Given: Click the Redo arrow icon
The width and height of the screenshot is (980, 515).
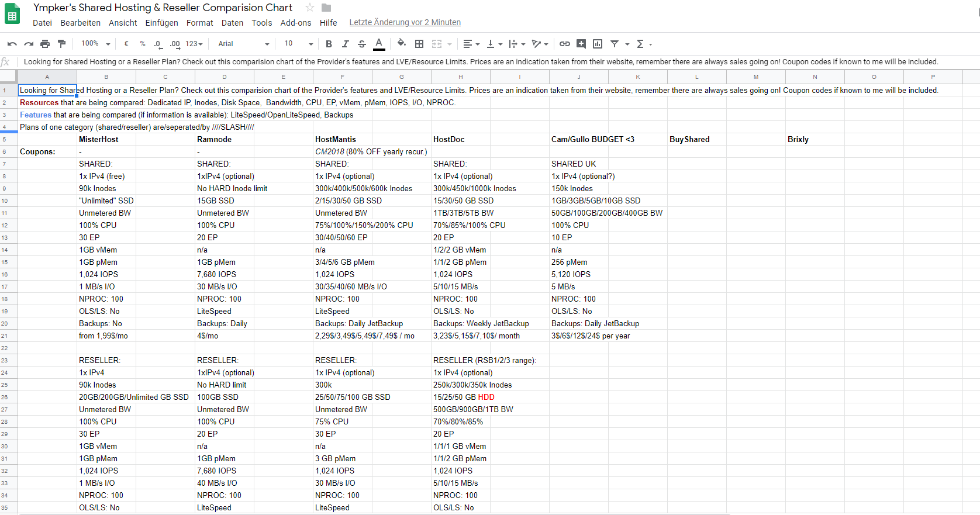Looking at the screenshot, I should coord(29,44).
